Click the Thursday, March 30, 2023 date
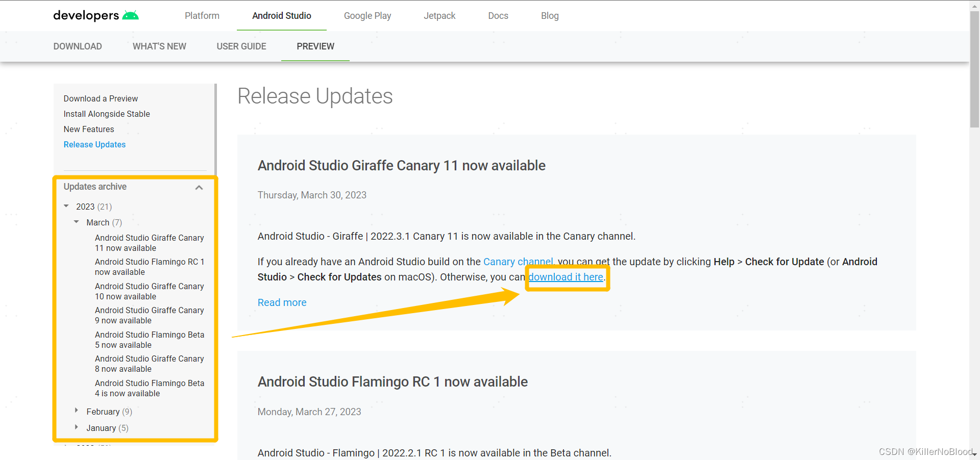Screen dimensions: 980x460 (312, 195)
